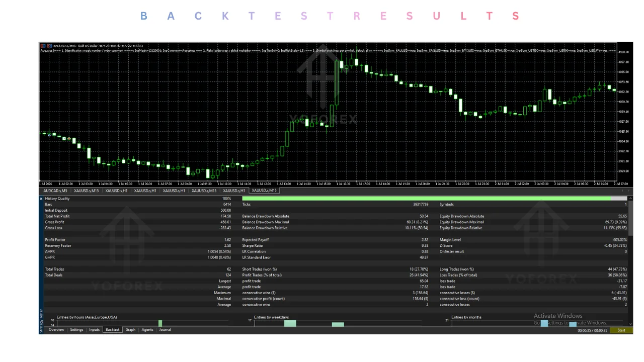Viewport: 644px width, 362px height.
Task: Click the elapsed time 00:00:35 / 00:00:35
Action: [593, 330]
